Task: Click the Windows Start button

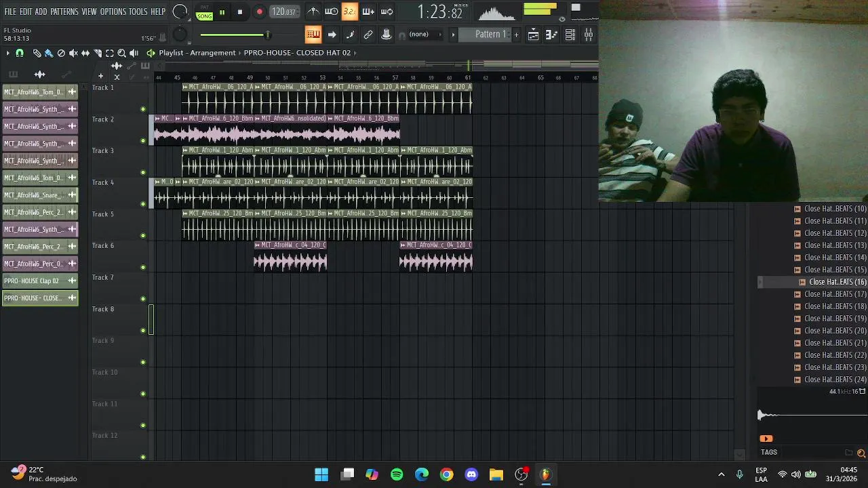Action: pyautogui.click(x=321, y=474)
